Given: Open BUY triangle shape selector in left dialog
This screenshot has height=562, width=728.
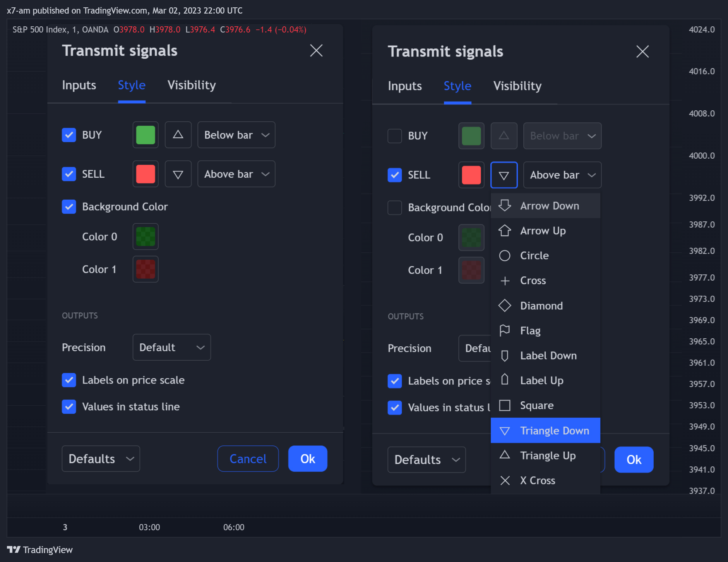Looking at the screenshot, I should point(178,135).
